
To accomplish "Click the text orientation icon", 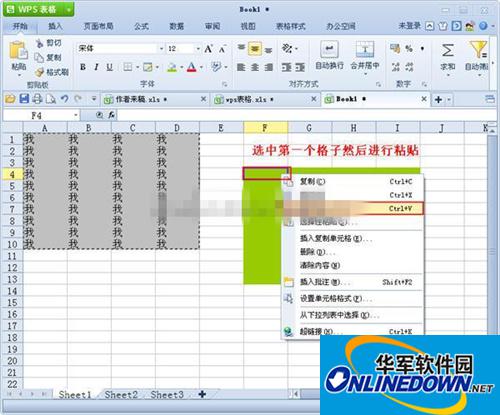I will [287, 49].
